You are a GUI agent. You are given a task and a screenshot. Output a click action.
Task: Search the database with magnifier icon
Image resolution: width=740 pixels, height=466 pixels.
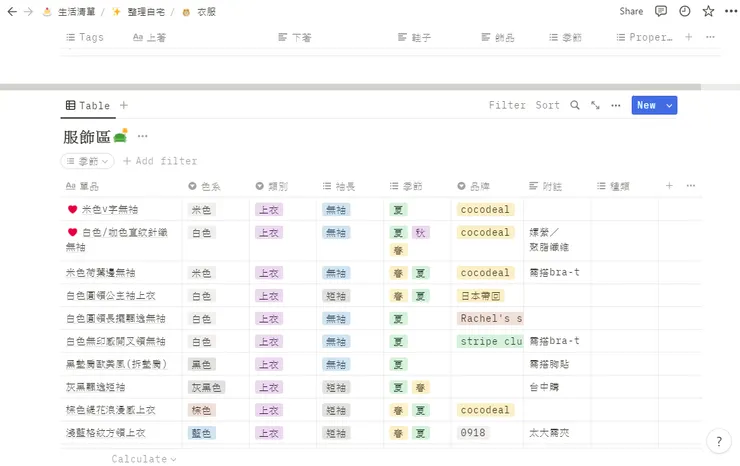point(574,105)
